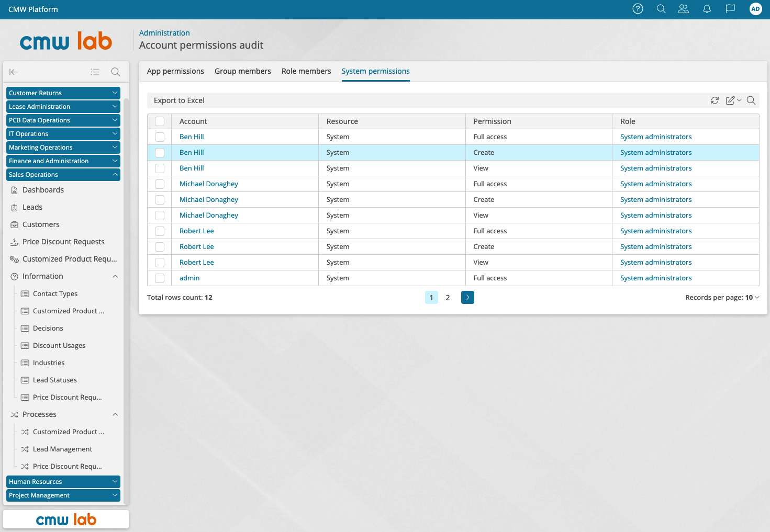
Task: Collapse the Information group chevron
Action: coord(115,276)
